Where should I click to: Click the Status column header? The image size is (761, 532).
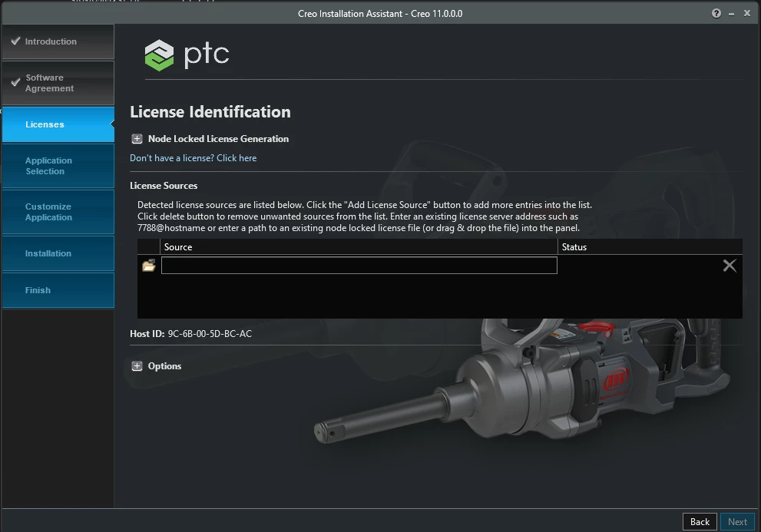[650, 247]
